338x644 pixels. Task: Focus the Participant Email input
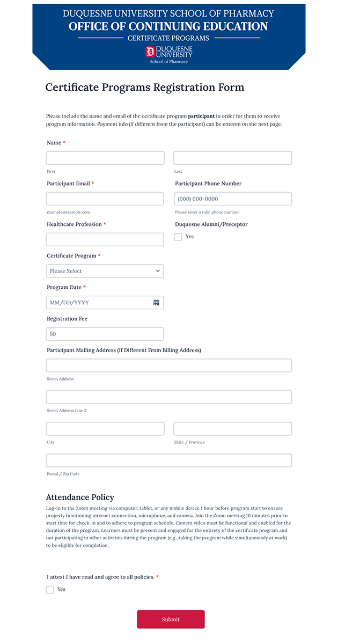click(x=105, y=199)
